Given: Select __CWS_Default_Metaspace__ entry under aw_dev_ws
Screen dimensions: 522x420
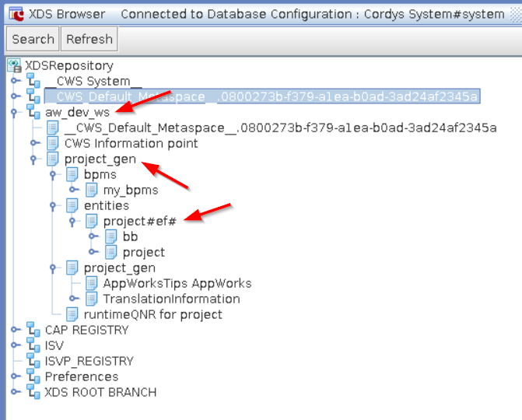Looking at the screenshot, I should pyautogui.click(x=280, y=128).
